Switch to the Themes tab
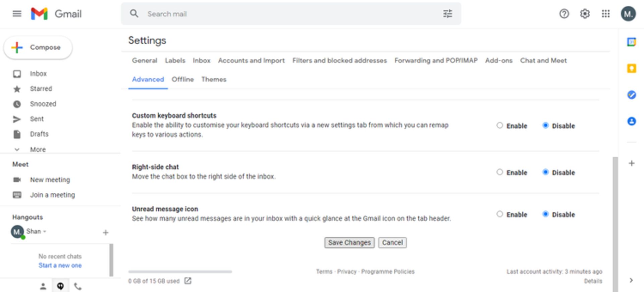This screenshot has height=292, width=644. coord(214,80)
